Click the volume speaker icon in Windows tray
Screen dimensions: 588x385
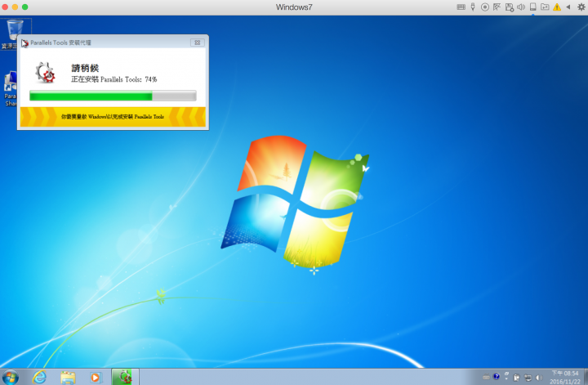pyautogui.click(x=539, y=378)
